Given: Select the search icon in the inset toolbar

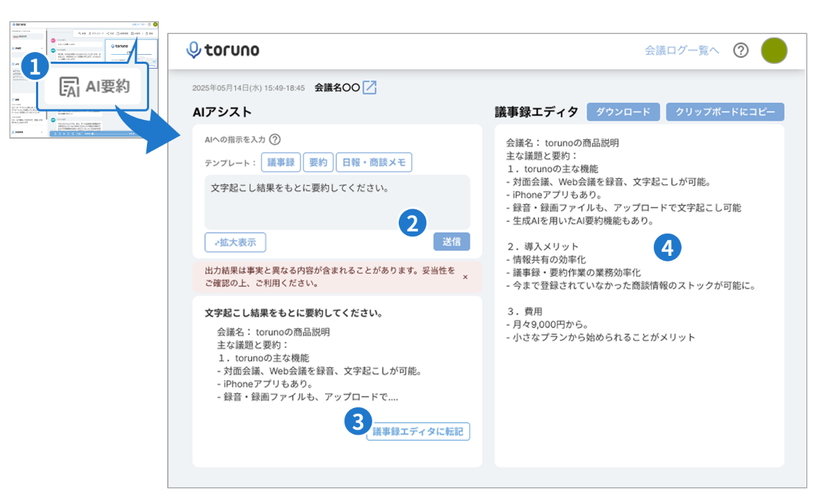Looking at the screenshot, I should 81,33.
